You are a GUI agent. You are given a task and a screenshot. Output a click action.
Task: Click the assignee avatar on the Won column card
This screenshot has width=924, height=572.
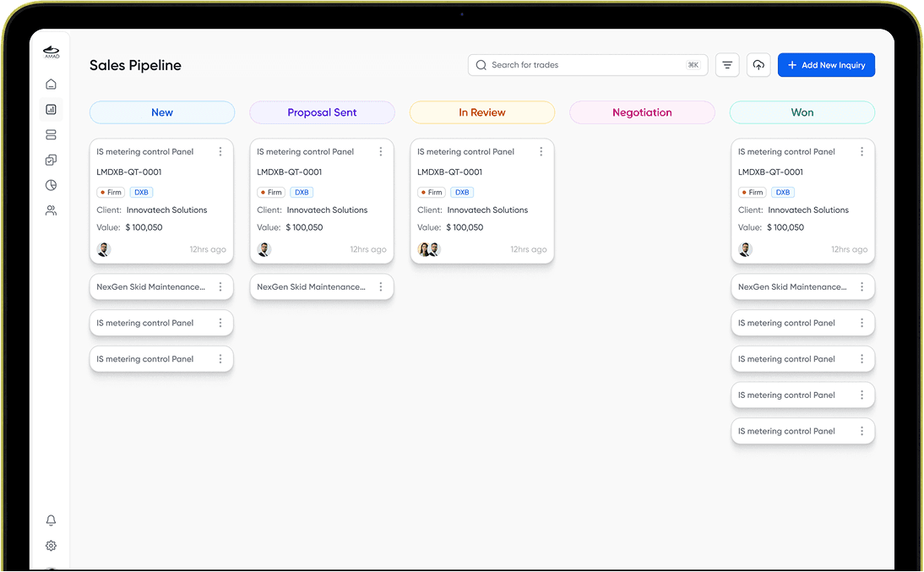[746, 249]
